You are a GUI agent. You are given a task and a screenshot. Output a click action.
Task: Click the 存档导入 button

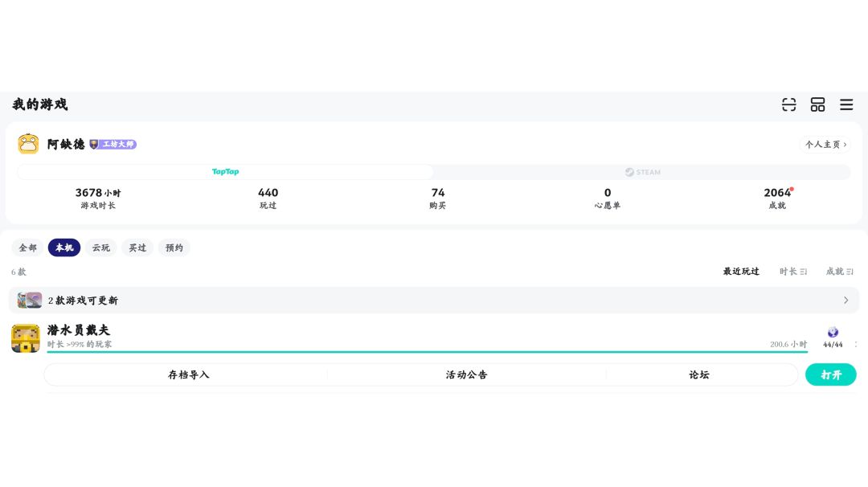pos(188,374)
